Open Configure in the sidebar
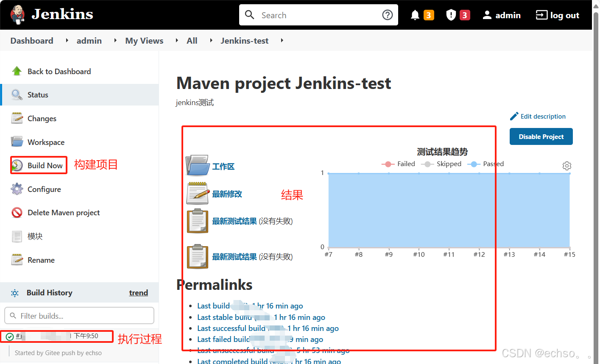This screenshot has height=364, width=600. (x=44, y=189)
